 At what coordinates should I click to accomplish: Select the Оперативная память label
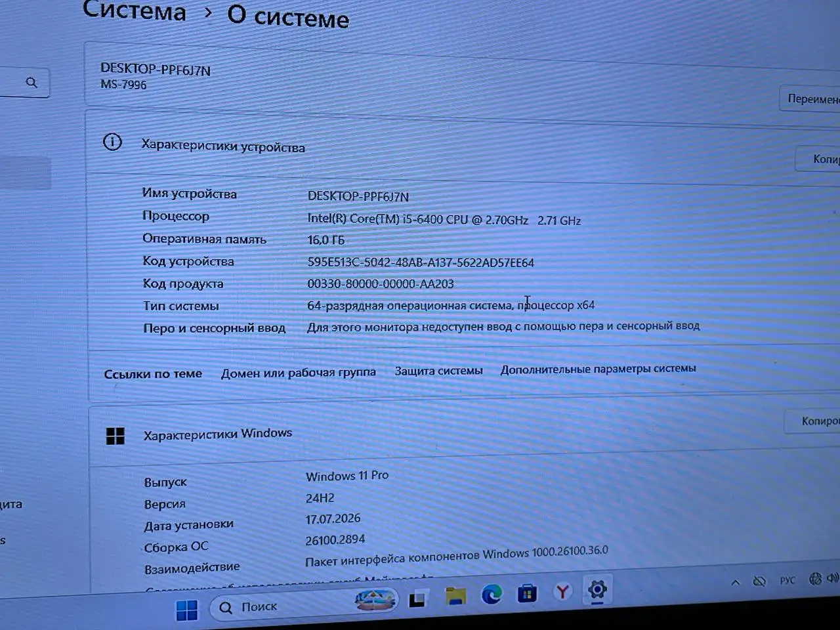pyautogui.click(x=204, y=239)
